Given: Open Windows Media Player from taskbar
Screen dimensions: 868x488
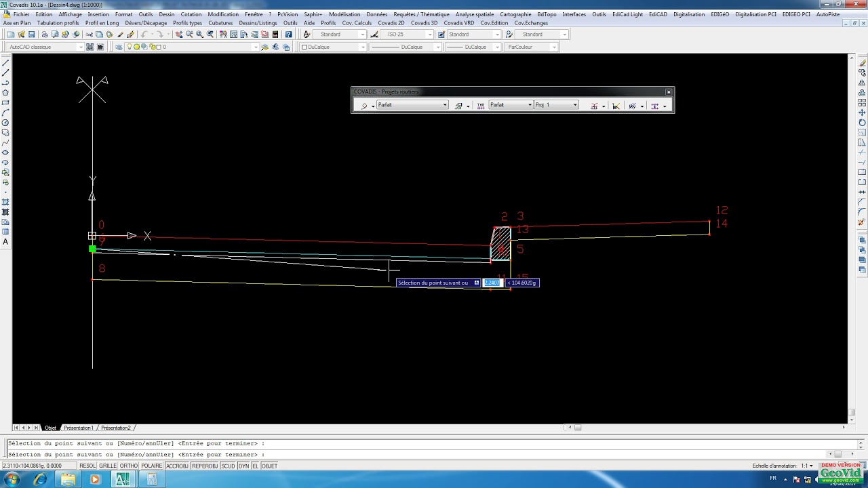Looking at the screenshot, I should (x=95, y=480).
